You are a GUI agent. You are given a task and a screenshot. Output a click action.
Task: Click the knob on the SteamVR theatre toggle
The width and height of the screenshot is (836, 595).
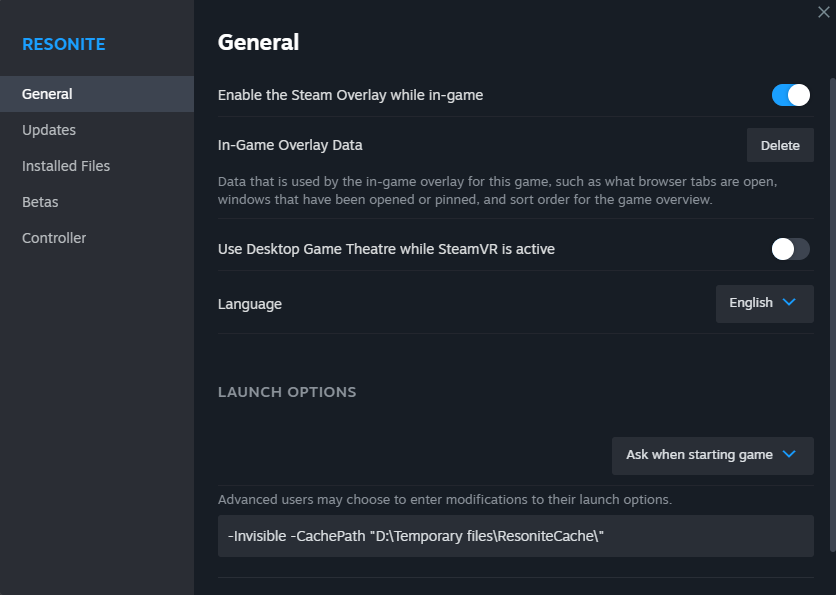tap(783, 249)
